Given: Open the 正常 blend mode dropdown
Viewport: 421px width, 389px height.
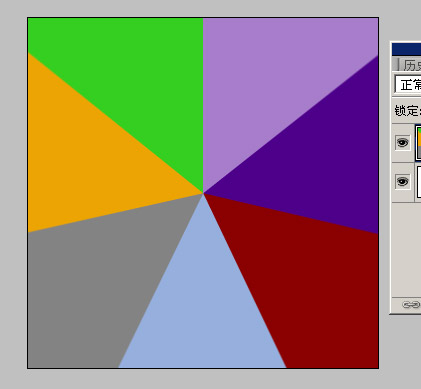Looking at the screenshot, I should click(x=408, y=85).
